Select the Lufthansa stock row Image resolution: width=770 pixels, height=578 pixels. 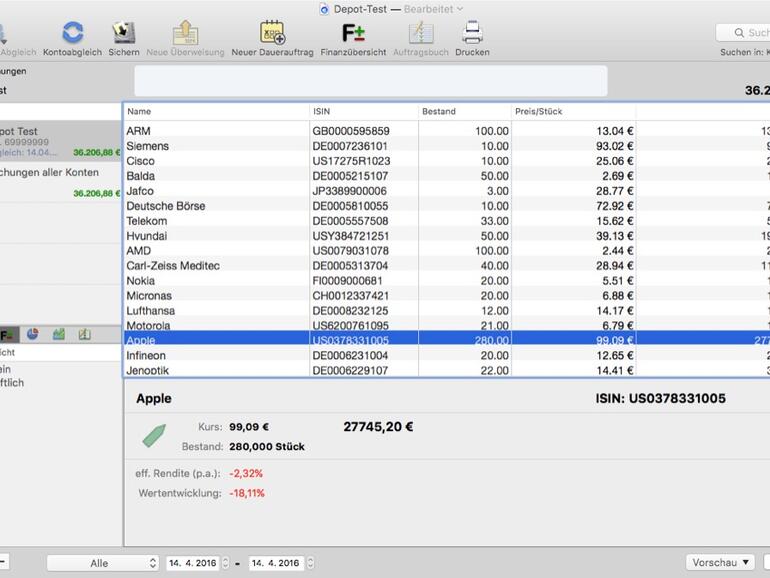216,311
